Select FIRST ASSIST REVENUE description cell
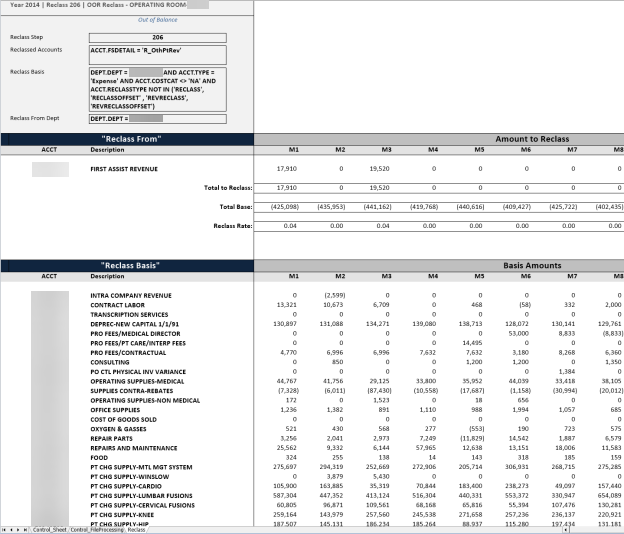The image size is (624, 534). (x=124, y=169)
